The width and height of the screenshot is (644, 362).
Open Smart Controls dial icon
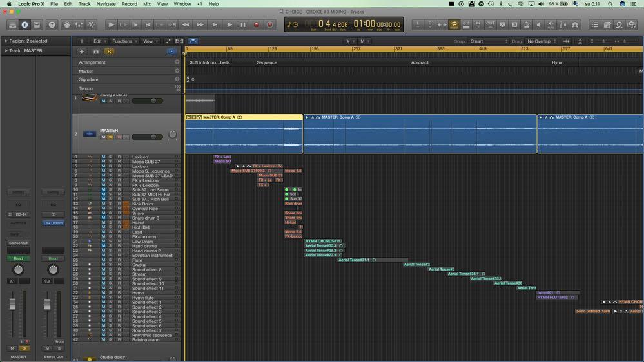pyautogui.click(x=66, y=24)
